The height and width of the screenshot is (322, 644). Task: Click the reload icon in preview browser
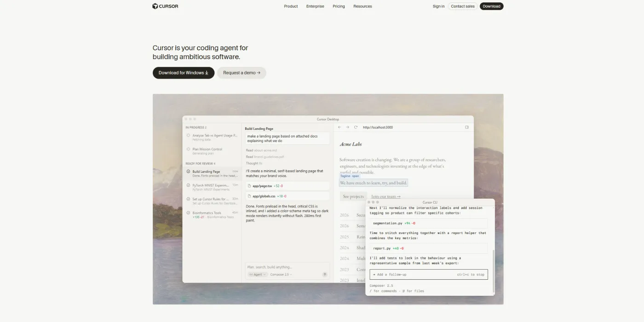click(356, 127)
